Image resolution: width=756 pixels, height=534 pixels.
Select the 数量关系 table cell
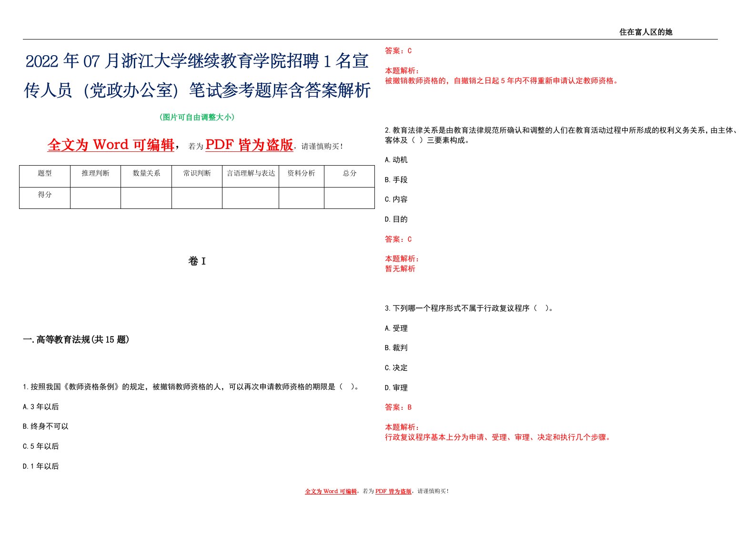click(x=146, y=176)
